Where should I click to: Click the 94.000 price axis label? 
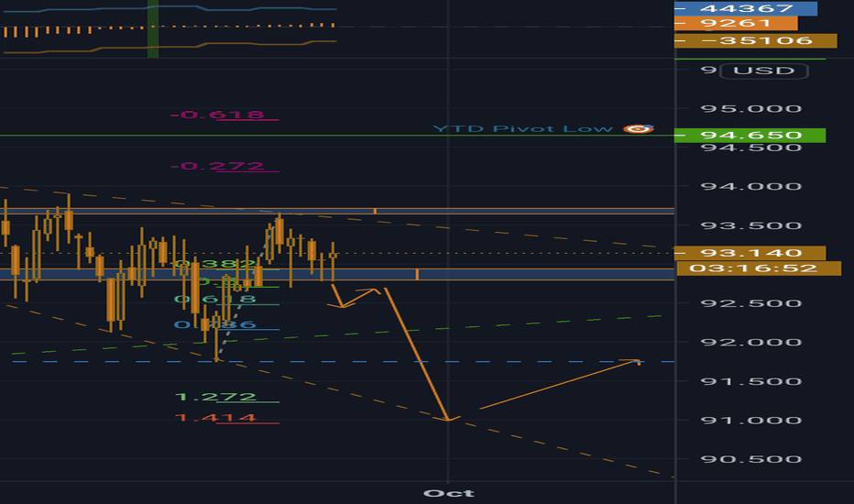[751, 186]
